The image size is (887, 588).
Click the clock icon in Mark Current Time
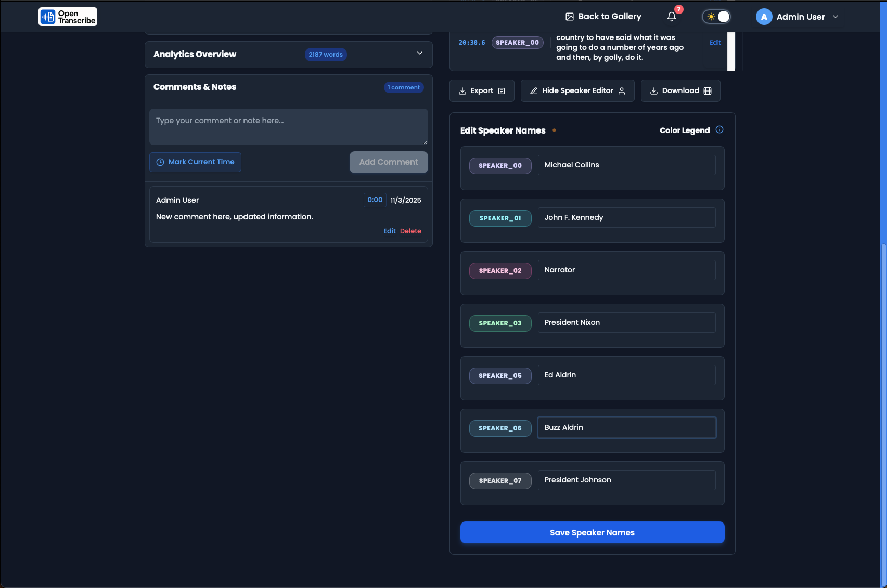[x=160, y=162]
